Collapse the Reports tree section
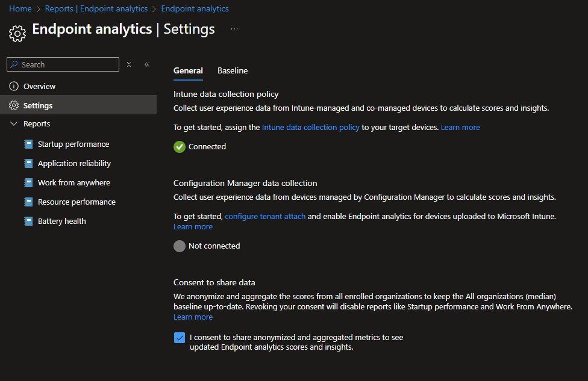The height and width of the screenshot is (381, 588). pos(14,124)
